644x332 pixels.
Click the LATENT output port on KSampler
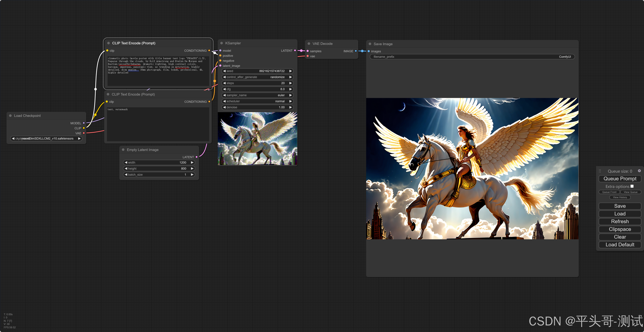click(x=295, y=51)
